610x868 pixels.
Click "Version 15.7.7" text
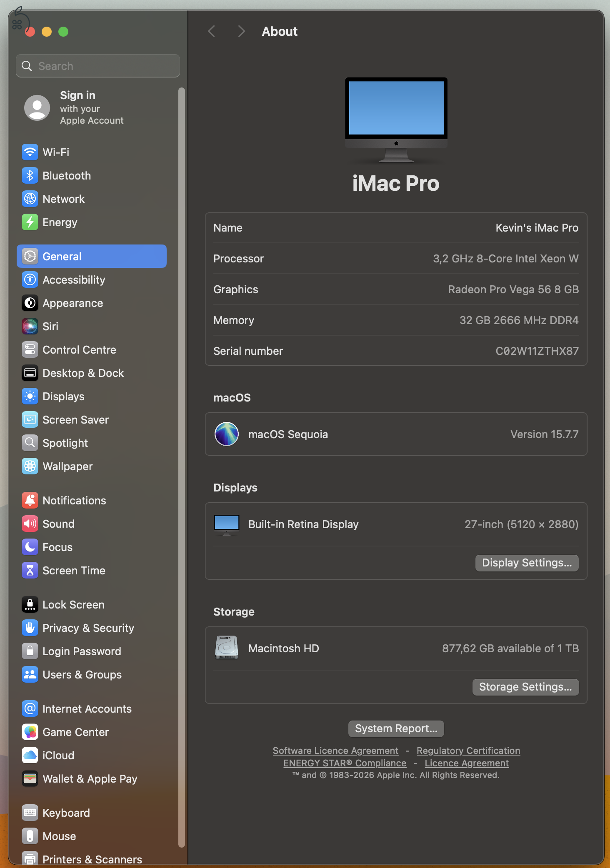[x=545, y=434]
